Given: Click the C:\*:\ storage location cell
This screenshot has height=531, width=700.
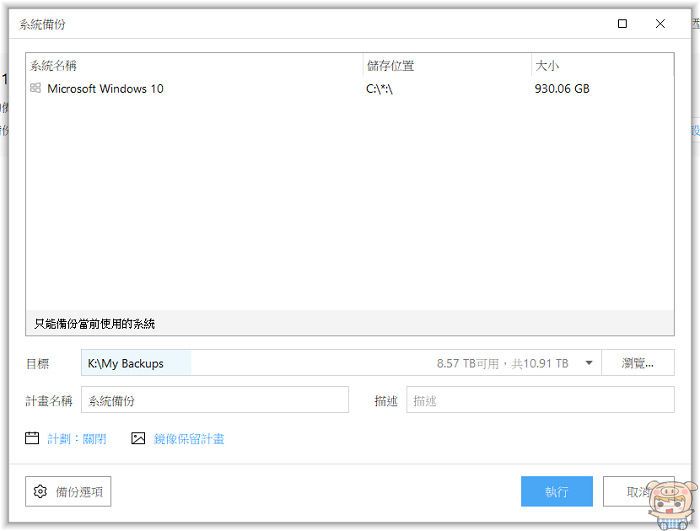Looking at the screenshot, I should click(379, 89).
